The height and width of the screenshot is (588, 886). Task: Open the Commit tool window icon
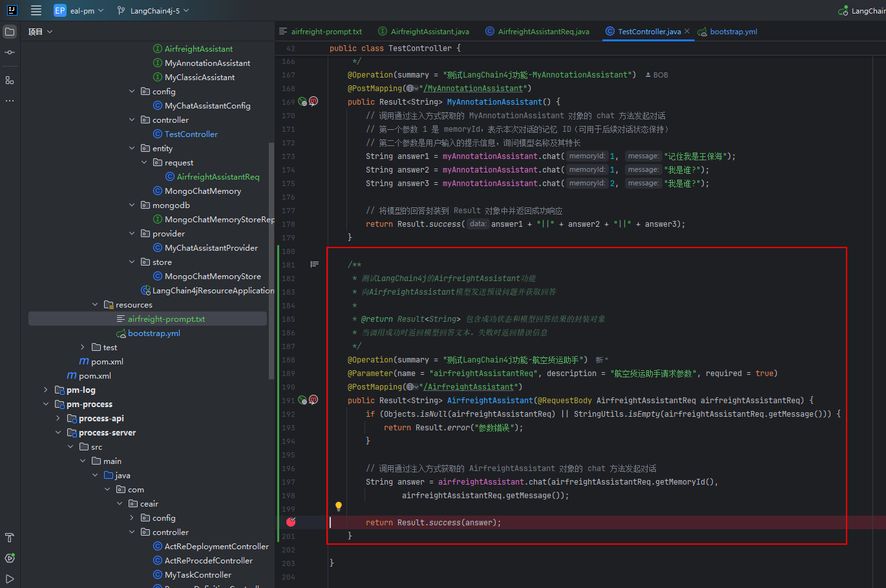click(x=10, y=52)
